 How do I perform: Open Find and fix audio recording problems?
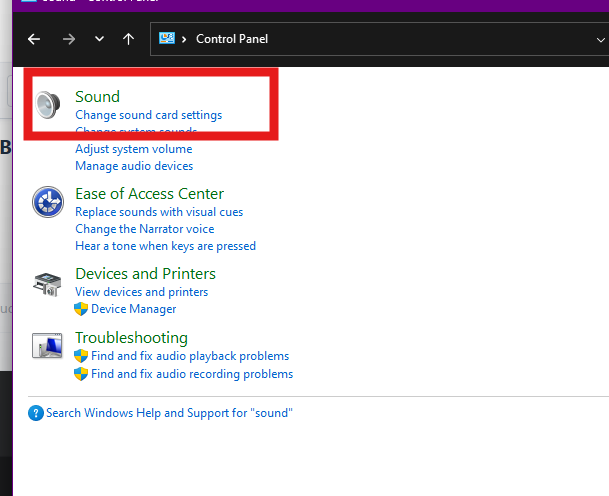pyautogui.click(x=192, y=374)
